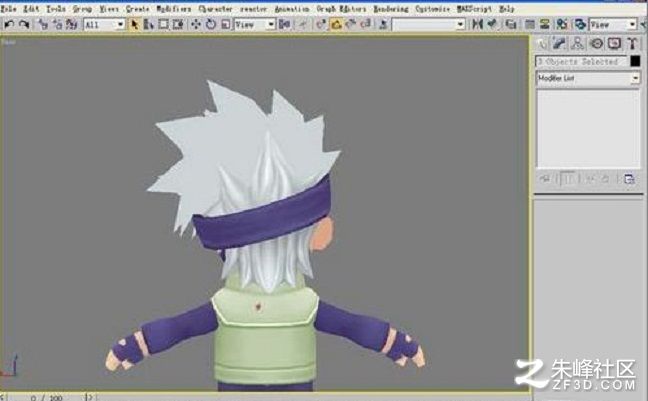Screen dimensions: 648x401
Task: Open the Character menu
Action: (215, 9)
